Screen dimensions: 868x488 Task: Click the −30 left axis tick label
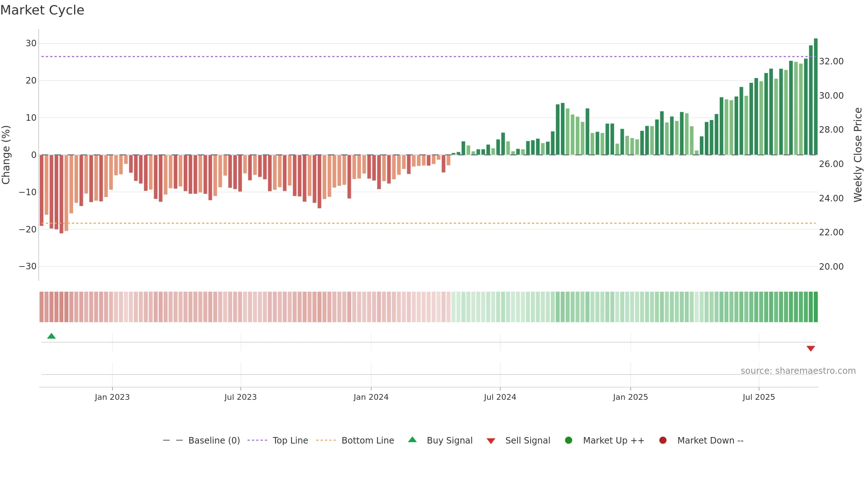[x=27, y=266]
